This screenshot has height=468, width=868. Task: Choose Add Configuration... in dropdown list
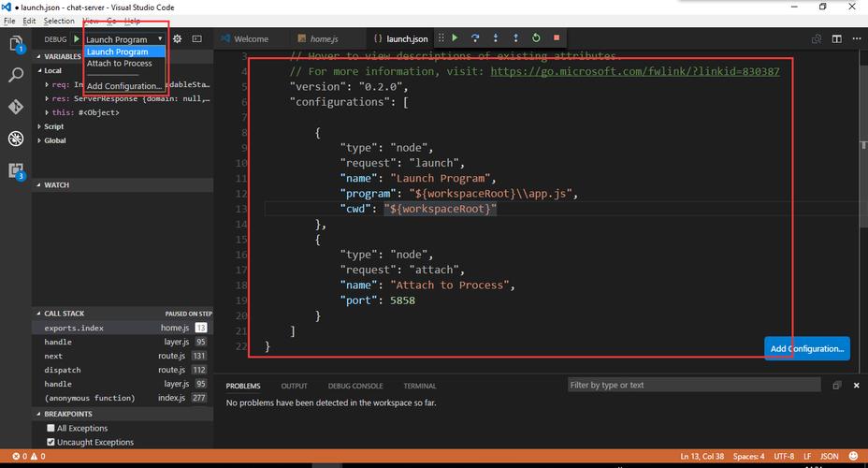coord(124,86)
